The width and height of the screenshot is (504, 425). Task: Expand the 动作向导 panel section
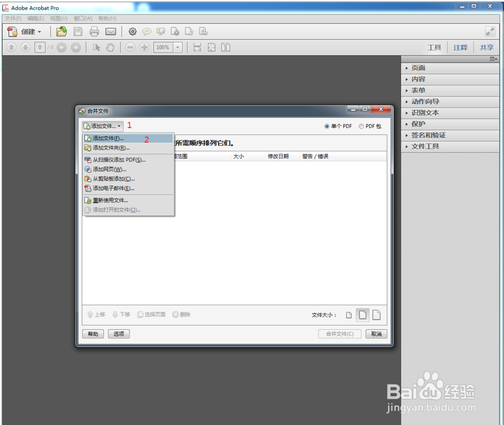click(450, 102)
